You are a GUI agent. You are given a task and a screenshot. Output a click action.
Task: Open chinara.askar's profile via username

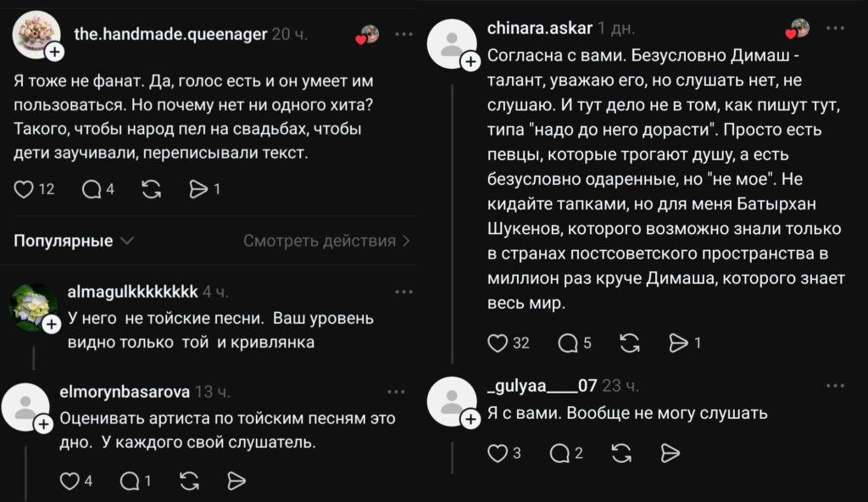coord(538,28)
